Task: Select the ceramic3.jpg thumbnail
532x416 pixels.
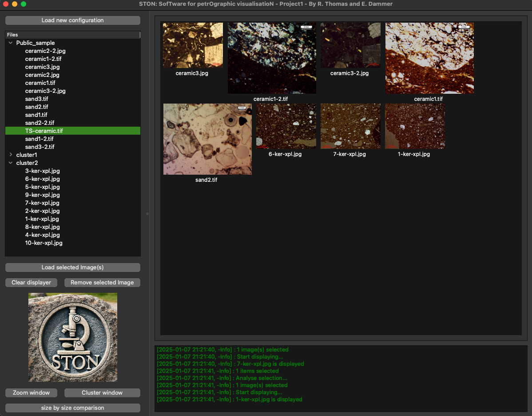Action: point(193,45)
